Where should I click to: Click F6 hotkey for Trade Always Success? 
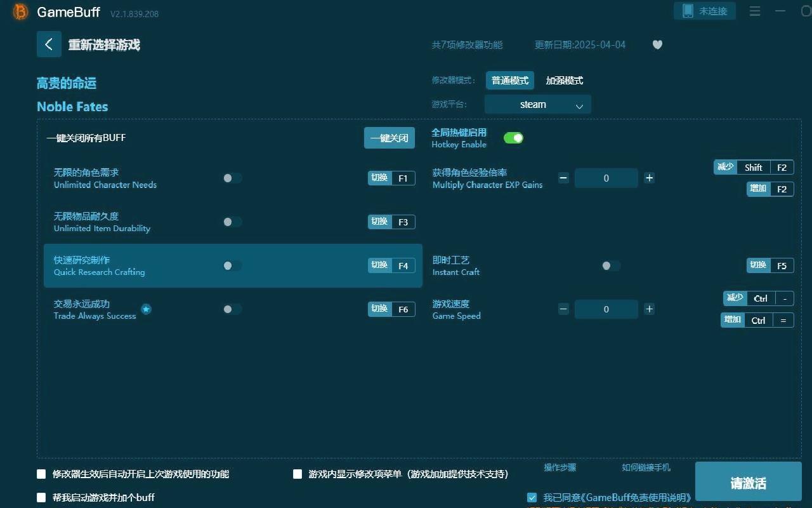tap(391, 309)
